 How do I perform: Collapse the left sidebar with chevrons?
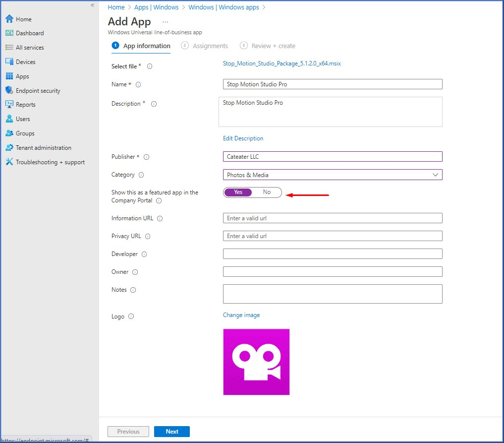click(x=92, y=5)
